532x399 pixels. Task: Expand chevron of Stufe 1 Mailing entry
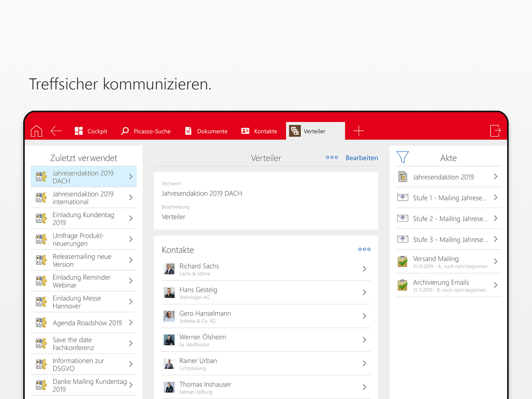pyautogui.click(x=496, y=198)
